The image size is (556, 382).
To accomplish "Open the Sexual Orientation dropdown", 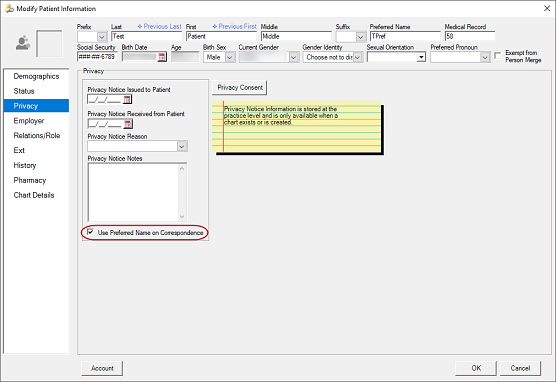I will point(421,57).
